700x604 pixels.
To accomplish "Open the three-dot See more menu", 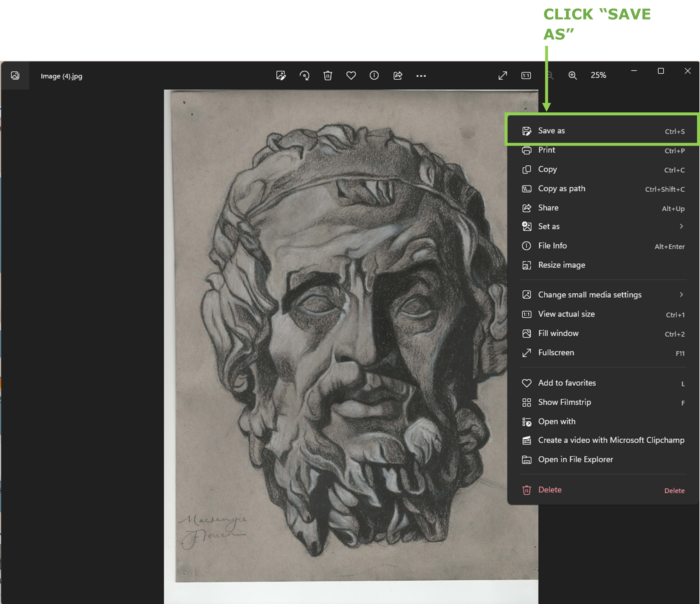I will (421, 76).
